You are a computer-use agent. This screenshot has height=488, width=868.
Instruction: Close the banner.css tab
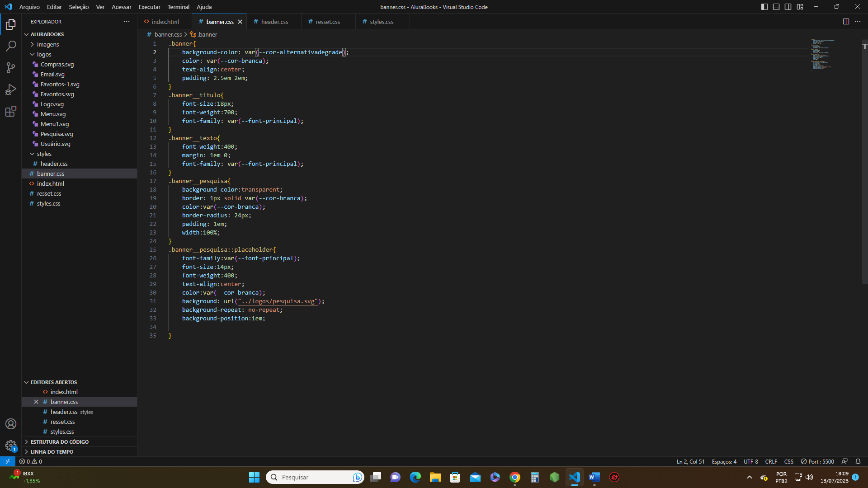[240, 22]
